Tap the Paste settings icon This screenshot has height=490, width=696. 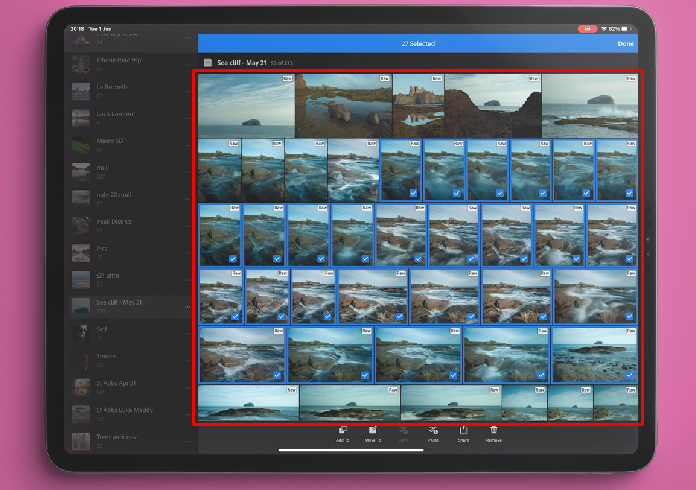tap(433, 431)
